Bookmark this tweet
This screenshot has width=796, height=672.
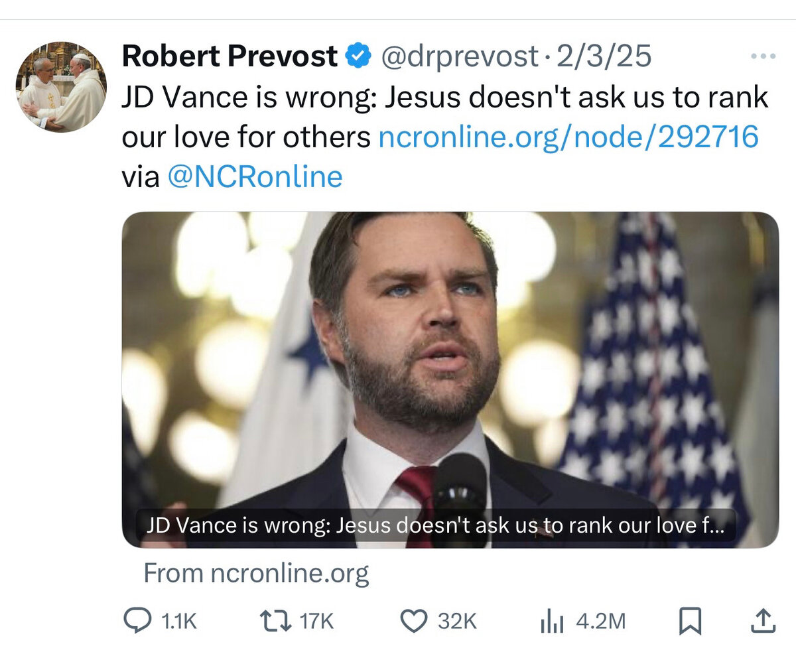(x=691, y=622)
